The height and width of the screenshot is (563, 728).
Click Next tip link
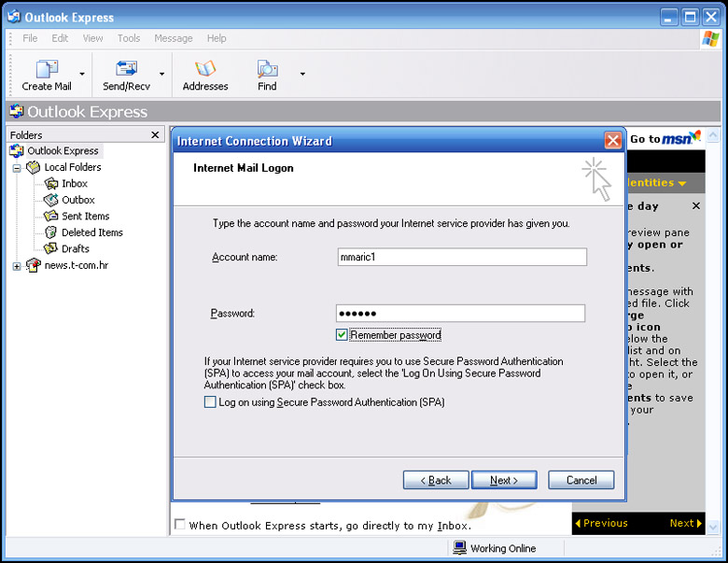click(686, 523)
